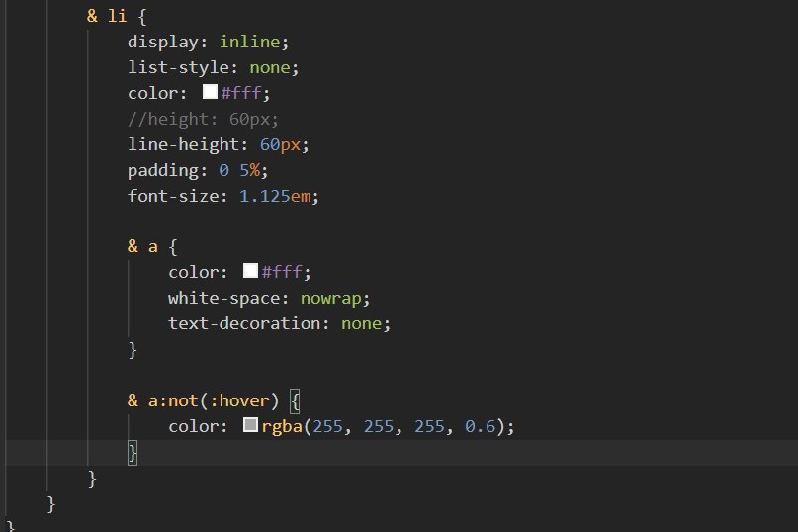Click 'white-space: nowrap;' declaration
Screen dimensions: 798x532
pos(269,298)
